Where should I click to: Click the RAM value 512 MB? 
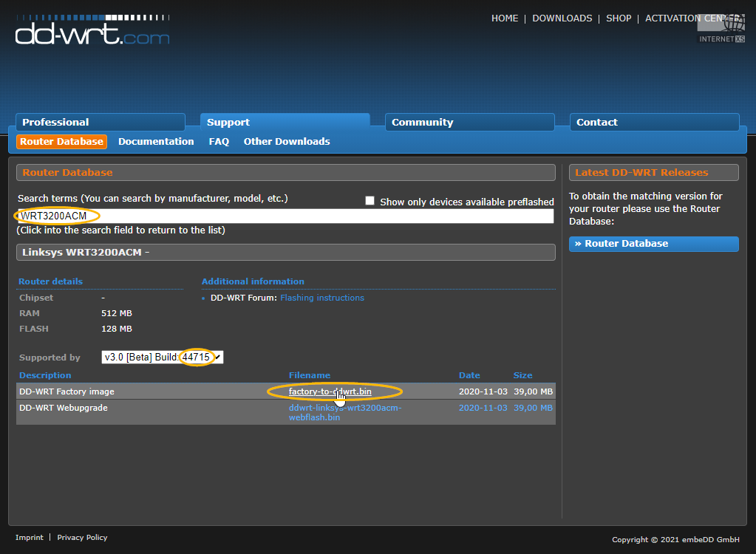click(117, 313)
